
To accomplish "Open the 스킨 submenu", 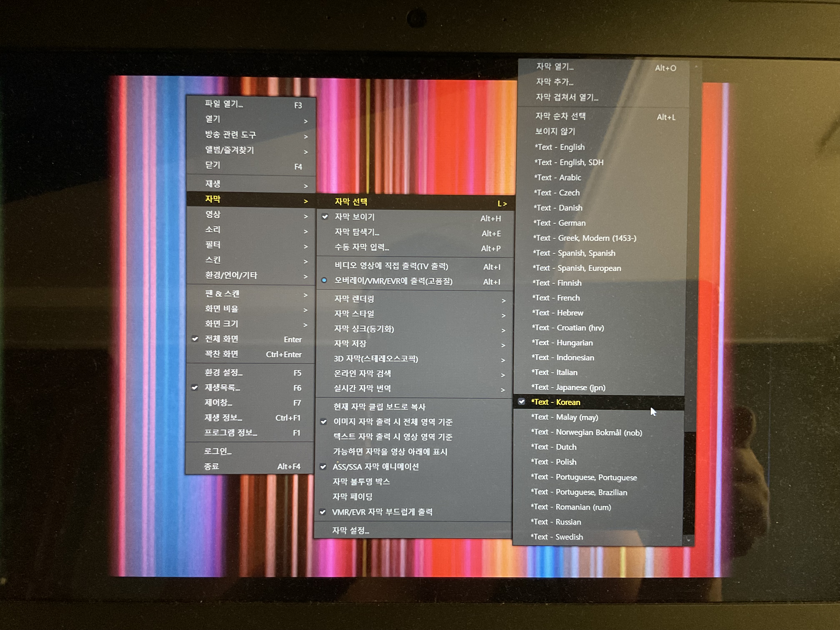I will (x=251, y=260).
